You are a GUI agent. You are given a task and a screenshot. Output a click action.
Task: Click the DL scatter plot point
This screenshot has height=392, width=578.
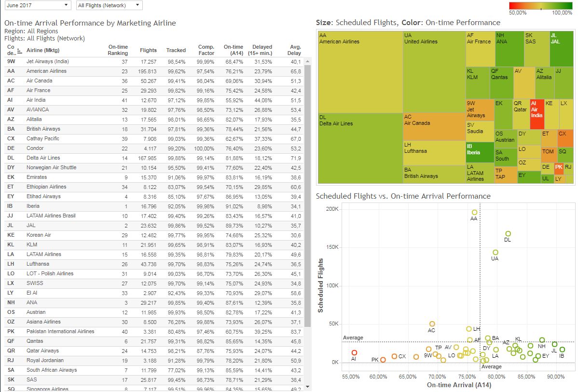pyautogui.click(x=508, y=233)
